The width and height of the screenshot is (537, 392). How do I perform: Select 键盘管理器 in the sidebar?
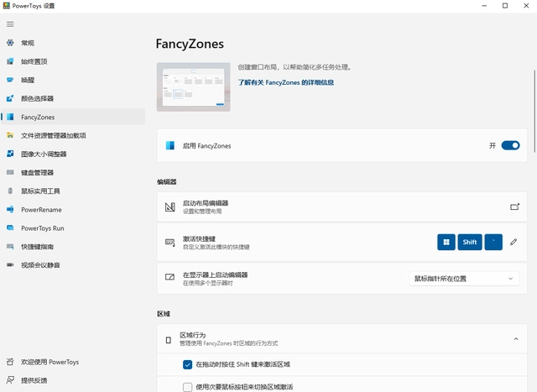click(x=73, y=172)
